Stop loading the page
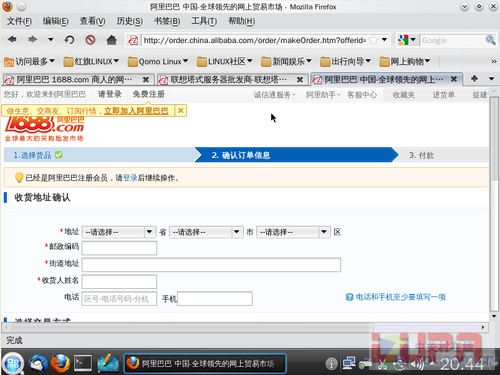The image size is (500, 375). 90,40
